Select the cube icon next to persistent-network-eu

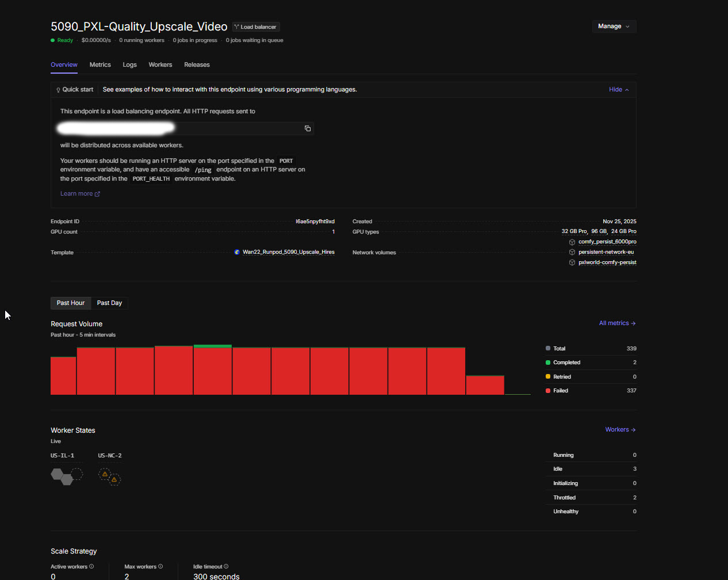click(x=572, y=252)
